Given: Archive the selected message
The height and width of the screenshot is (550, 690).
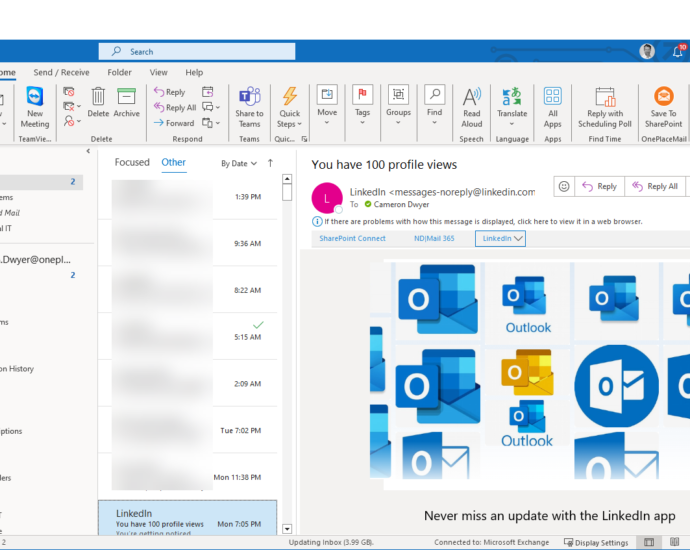Looking at the screenshot, I should pos(127,97).
